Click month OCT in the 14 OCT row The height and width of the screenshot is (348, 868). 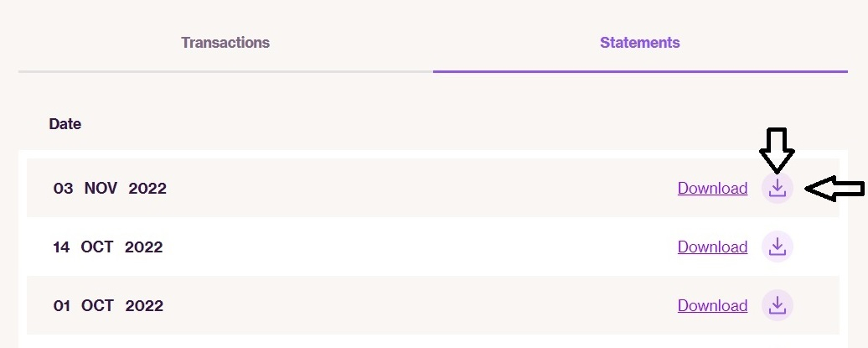[97, 247]
